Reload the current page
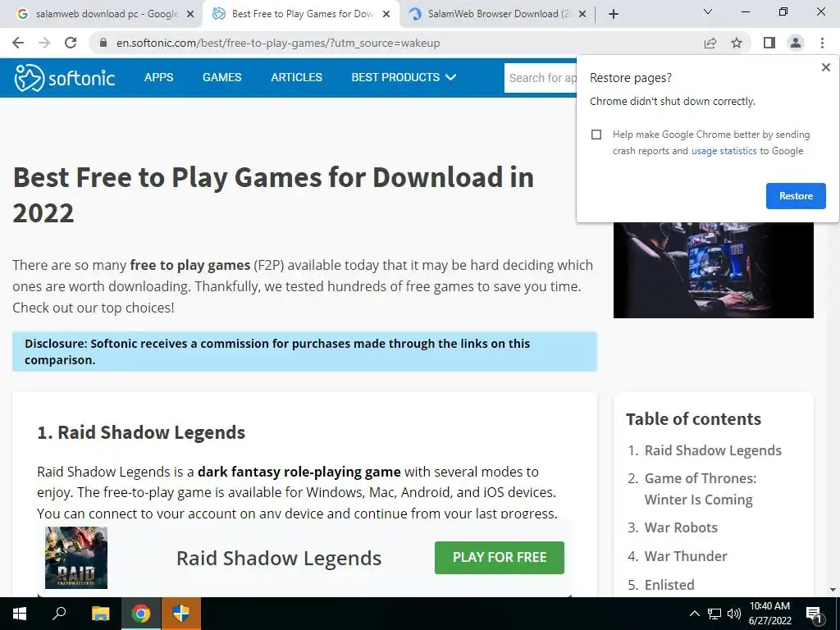840x630 pixels. (x=71, y=43)
